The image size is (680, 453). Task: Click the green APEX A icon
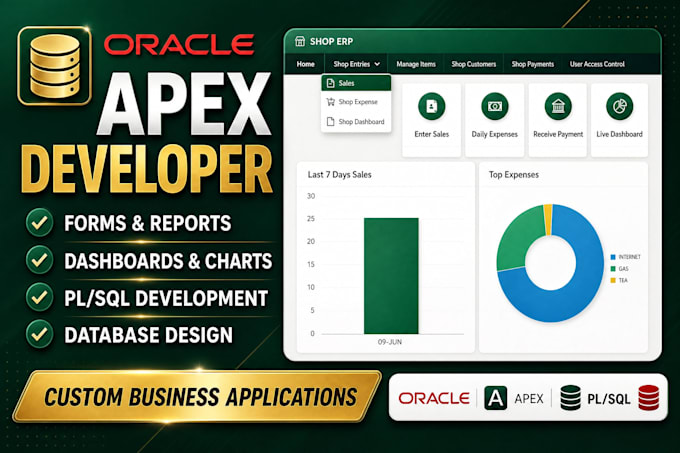pos(495,398)
